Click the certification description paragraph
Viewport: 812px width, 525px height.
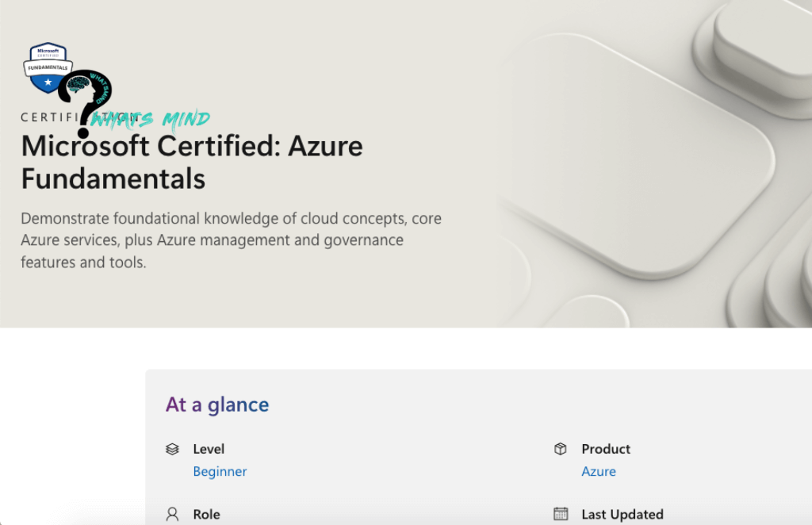click(231, 240)
